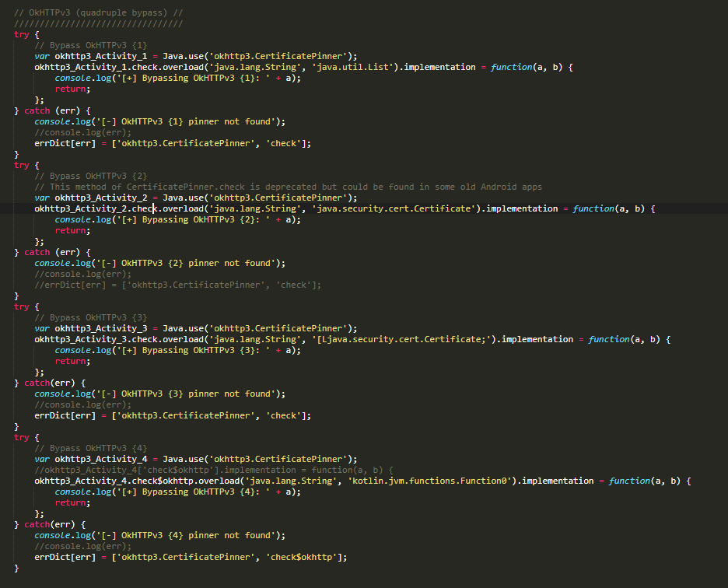Click the function keyword on okhttp3_Activity_4.check$okhttp line
Viewport: 728px width, 588px height.
[x=629, y=481]
